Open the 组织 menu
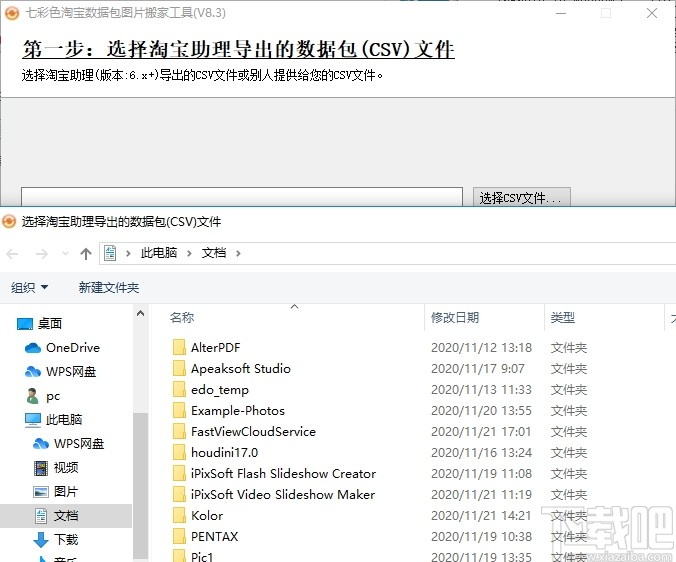The image size is (676, 562). pos(29,287)
